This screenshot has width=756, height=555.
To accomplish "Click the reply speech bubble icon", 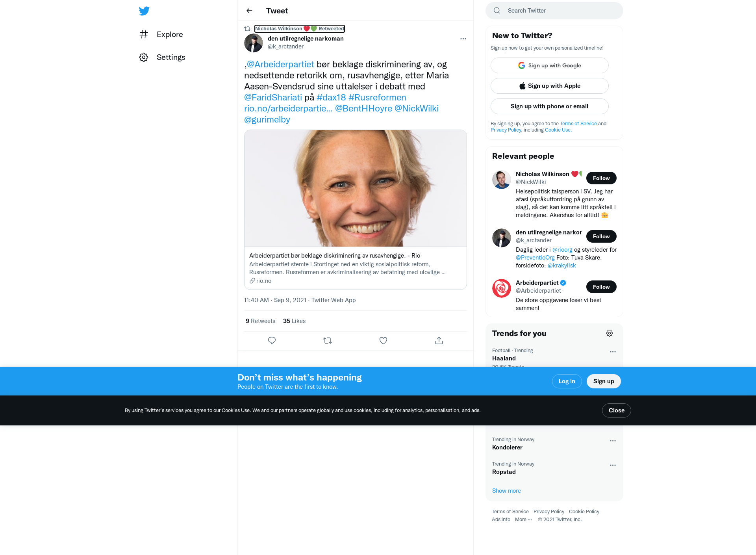I will tap(272, 341).
